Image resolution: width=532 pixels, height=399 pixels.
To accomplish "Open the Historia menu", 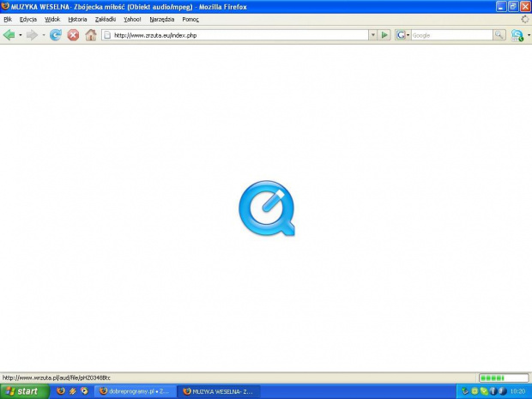I will (x=77, y=20).
